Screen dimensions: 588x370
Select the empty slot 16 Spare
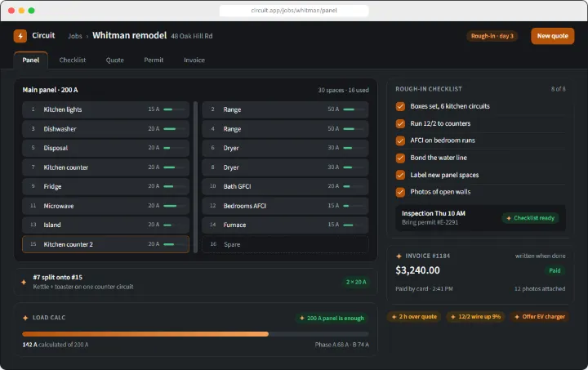285,244
